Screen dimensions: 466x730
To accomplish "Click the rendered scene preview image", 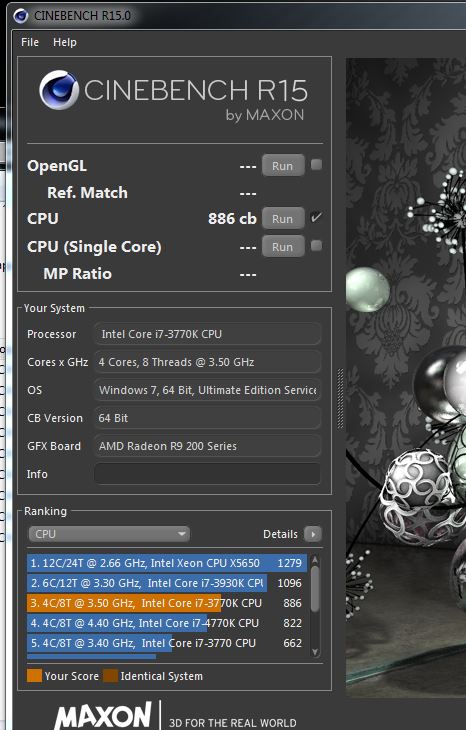I will click(405, 377).
